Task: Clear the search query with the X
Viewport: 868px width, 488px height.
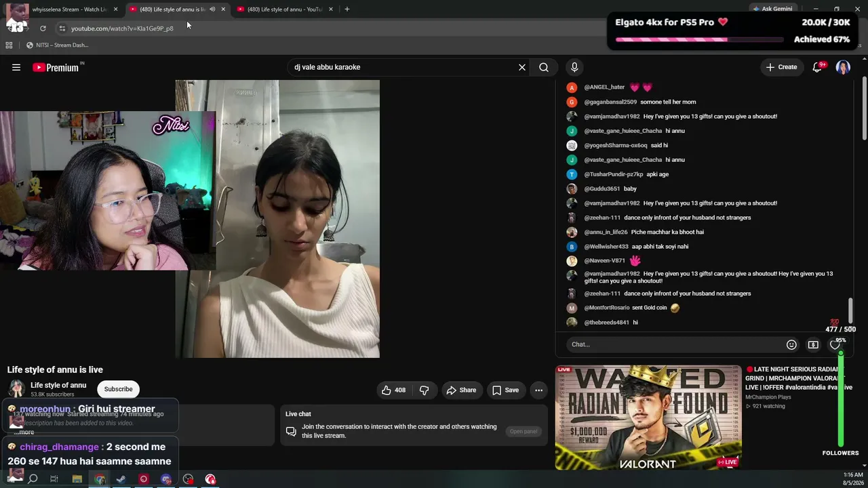Action: [522, 67]
